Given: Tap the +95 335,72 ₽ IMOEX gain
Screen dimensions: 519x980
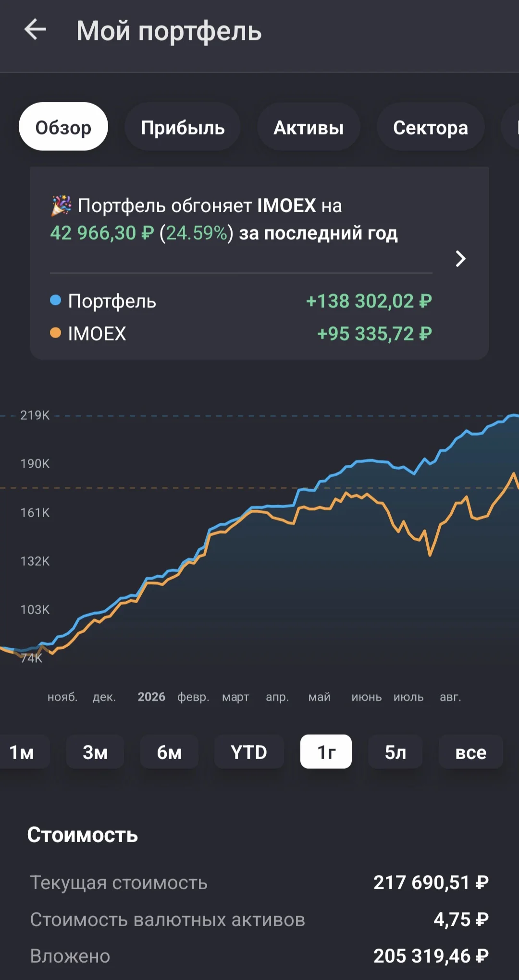Looking at the screenshot, I should [x=375, y=333].
